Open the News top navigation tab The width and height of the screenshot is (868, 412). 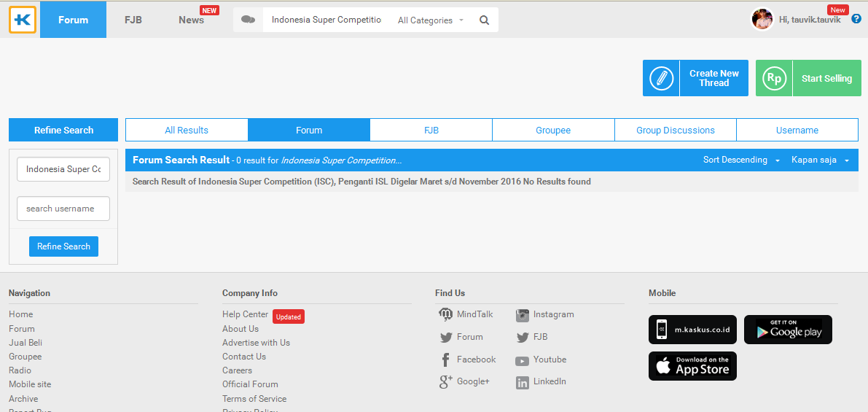[x=192, y=20]
